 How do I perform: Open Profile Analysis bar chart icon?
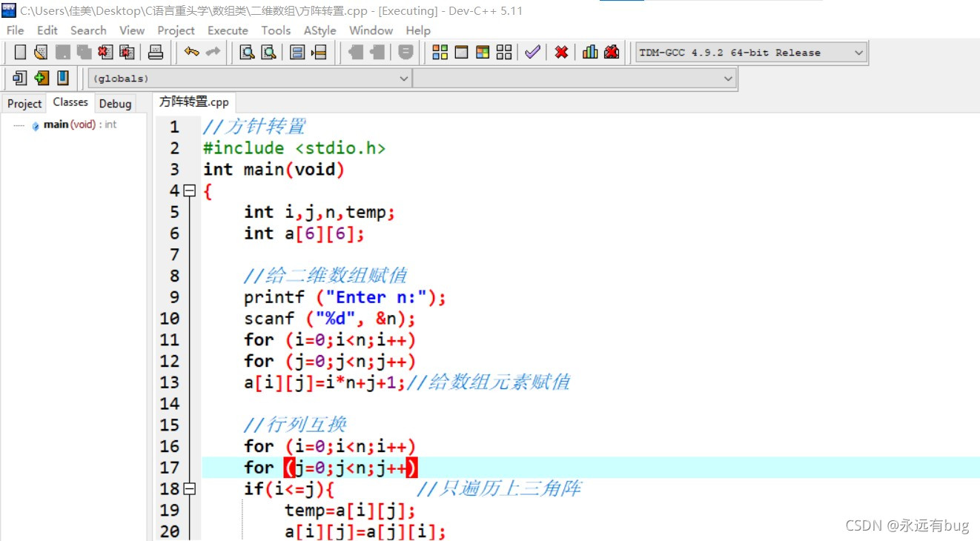coord(590,53)
